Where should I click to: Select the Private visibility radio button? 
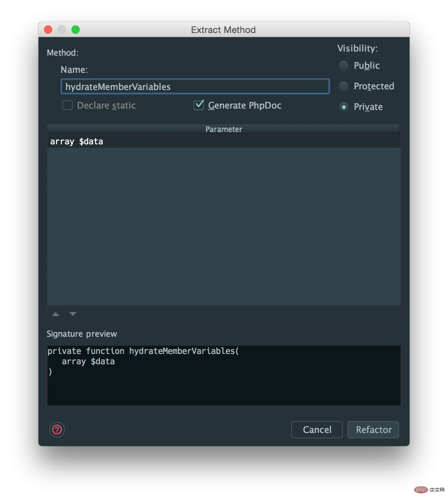(344, 107)
